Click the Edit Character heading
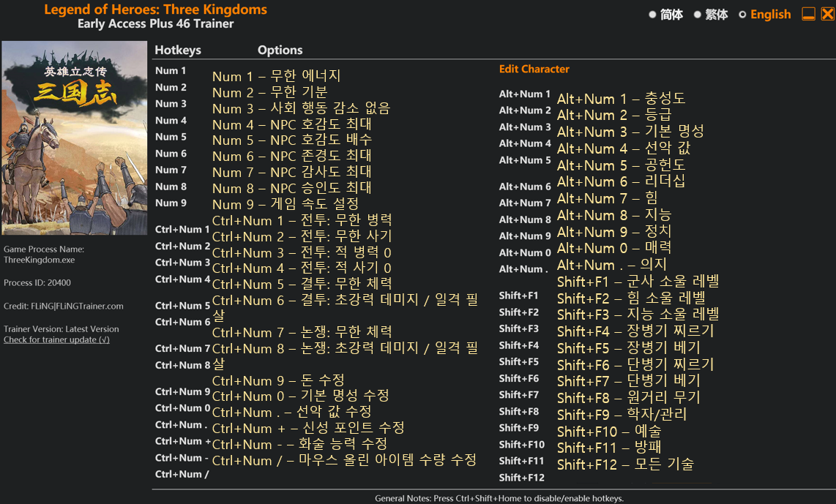Image resolution: width=836 pixels, height=504 pixels. tap(534, 69)
